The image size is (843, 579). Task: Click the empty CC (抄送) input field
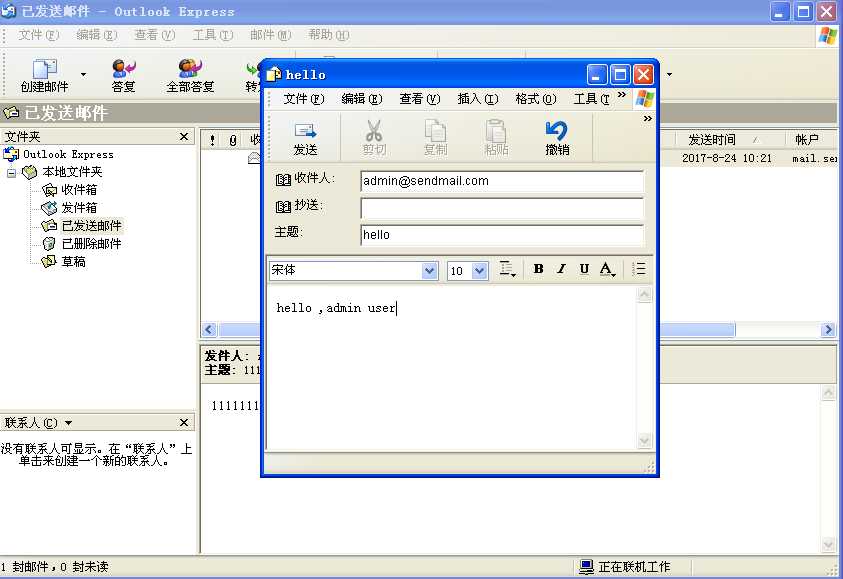(502, 208)
